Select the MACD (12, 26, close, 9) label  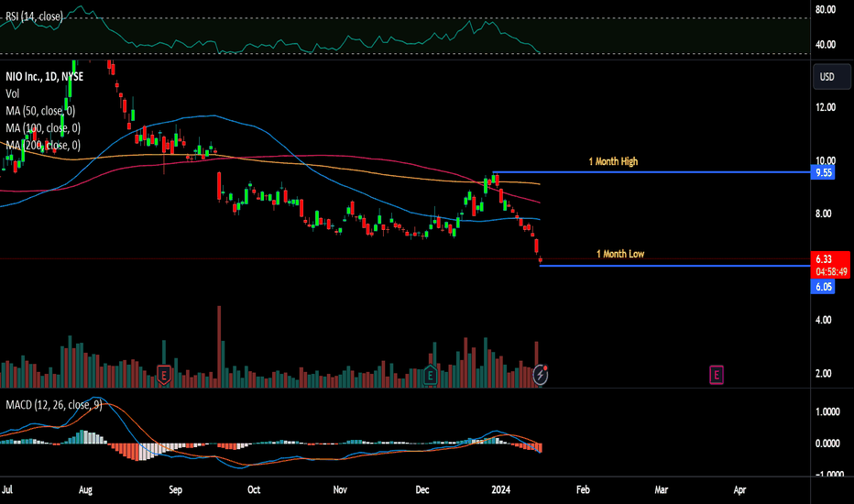(x=53, y=405)
